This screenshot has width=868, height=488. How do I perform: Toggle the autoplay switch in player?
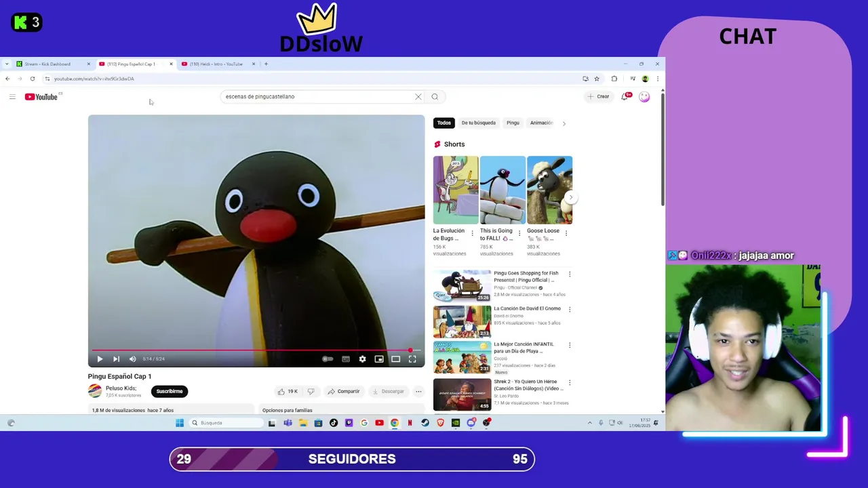(328, 359)
